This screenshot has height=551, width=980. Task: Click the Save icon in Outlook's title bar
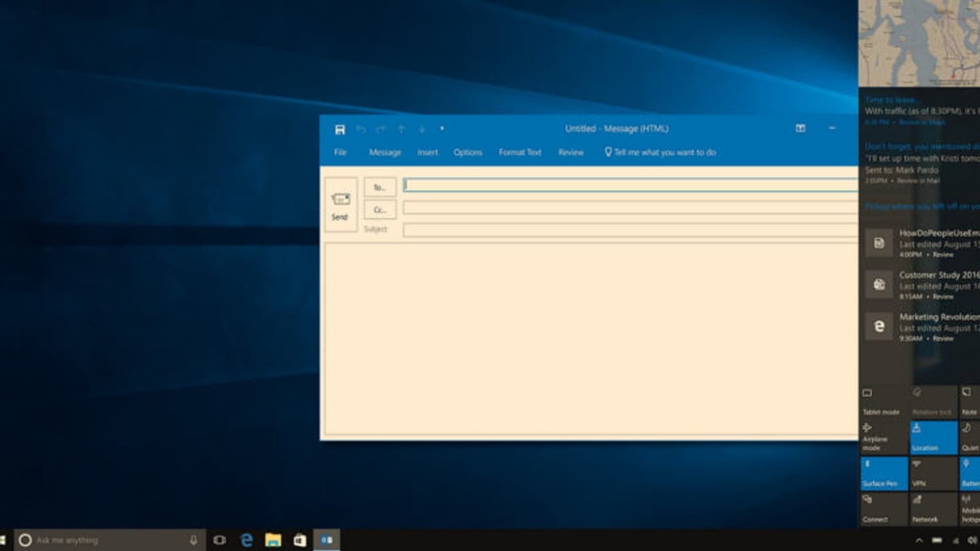(x=340, y=129)
